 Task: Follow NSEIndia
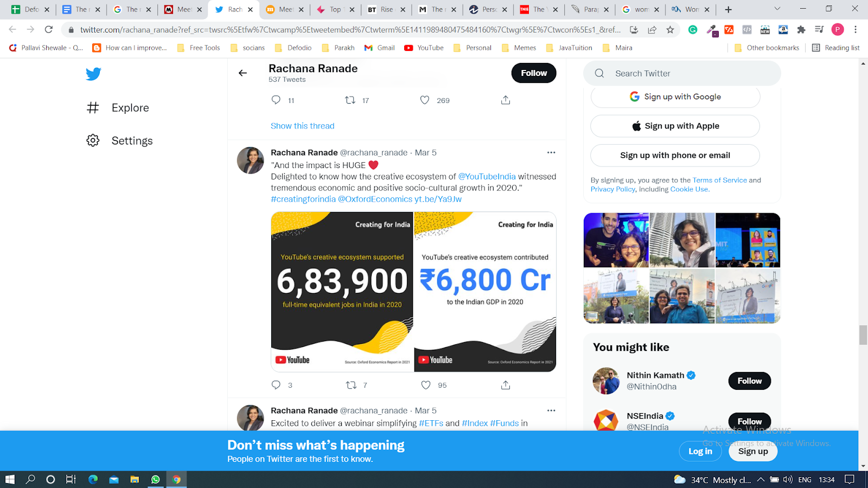point(750,421)
